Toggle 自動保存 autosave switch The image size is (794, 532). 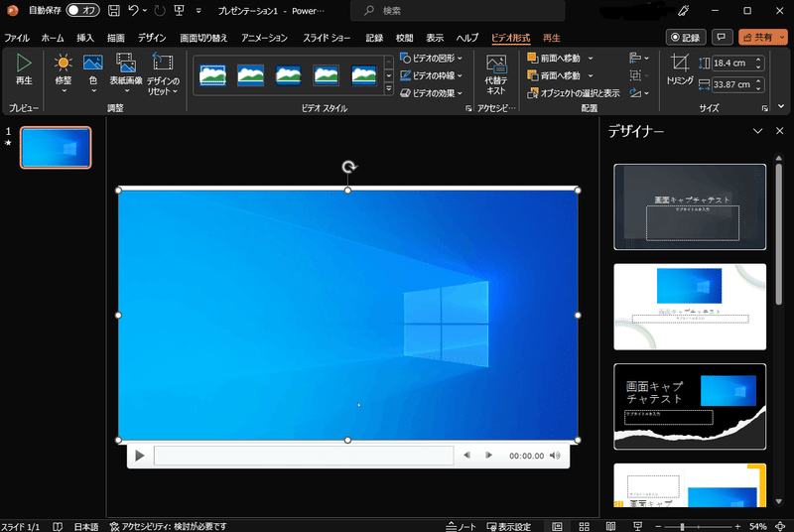click(82, 10)
